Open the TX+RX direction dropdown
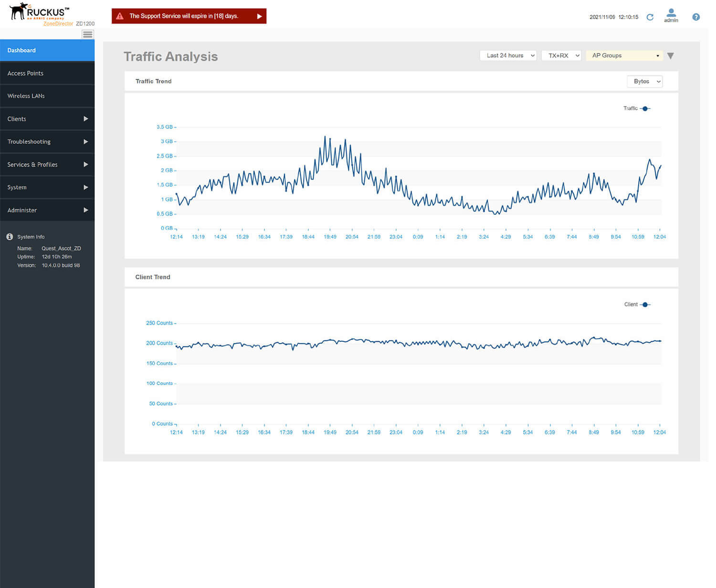This screenshot has height=588, width=716. click(561, 56)
